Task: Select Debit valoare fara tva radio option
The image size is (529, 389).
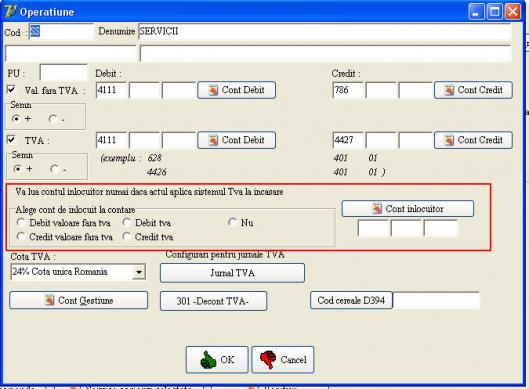Action: click(x=21, y=222)
